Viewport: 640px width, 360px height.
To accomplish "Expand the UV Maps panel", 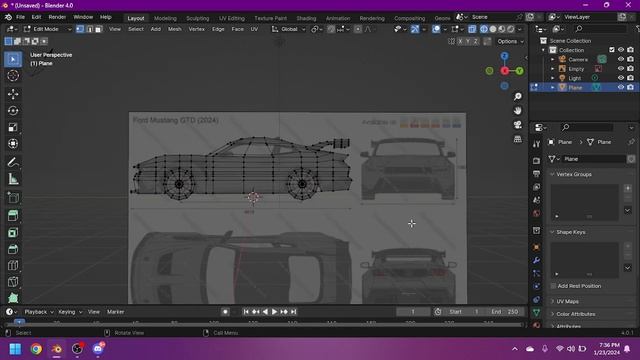I will point(552,301).
